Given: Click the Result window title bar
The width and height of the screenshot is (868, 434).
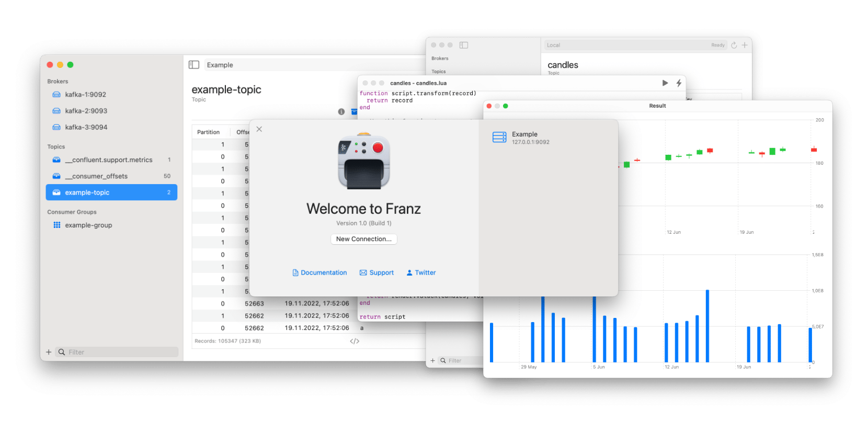Looking at the screenshot, I should click(658, 106).
